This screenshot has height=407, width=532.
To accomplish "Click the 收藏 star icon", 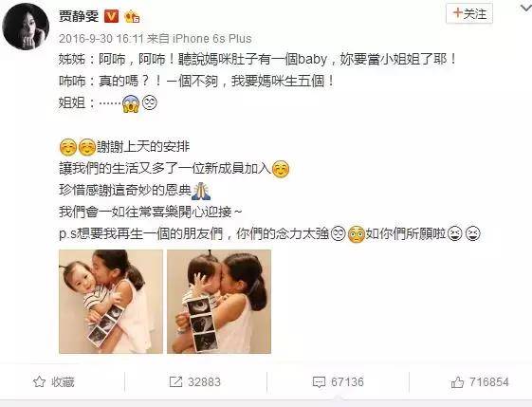I will (x=40, y=382).
